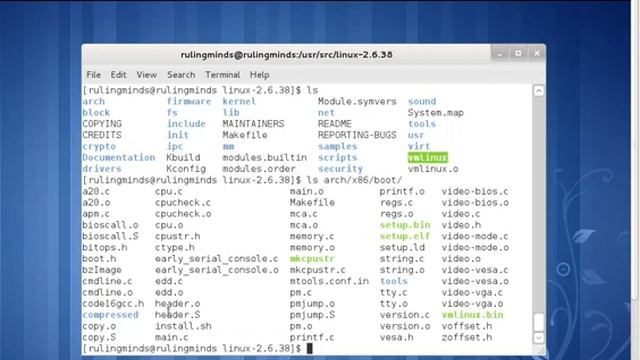Click the ls arch/x86/boot/ command line
The height and width of the screenshot is (360, 640).
coord(354,180)
